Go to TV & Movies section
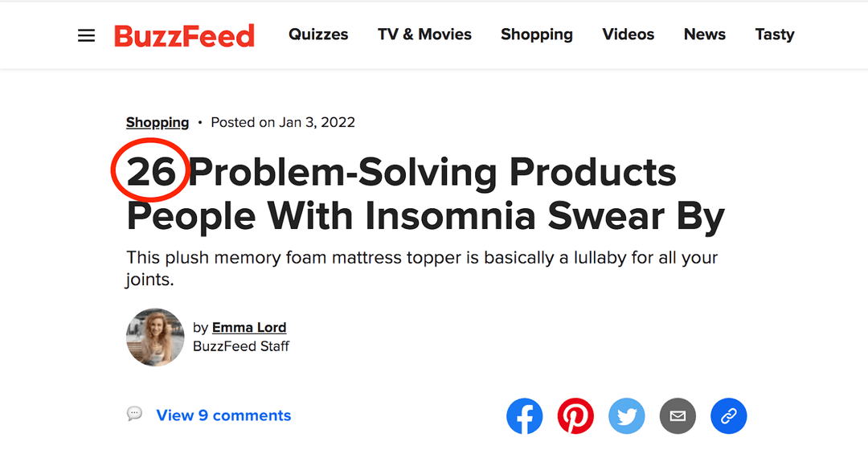This screenshot has height=454, width=868. [424, 35]
